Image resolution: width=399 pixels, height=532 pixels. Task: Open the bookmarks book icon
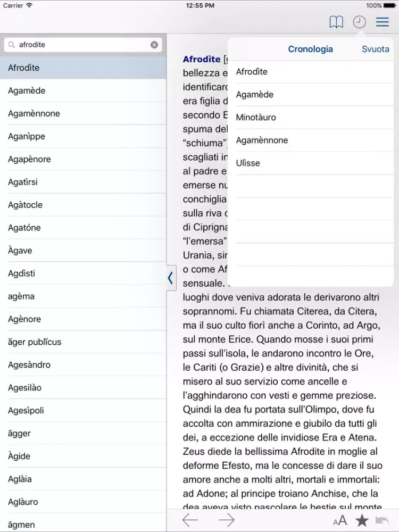point(336,22)
